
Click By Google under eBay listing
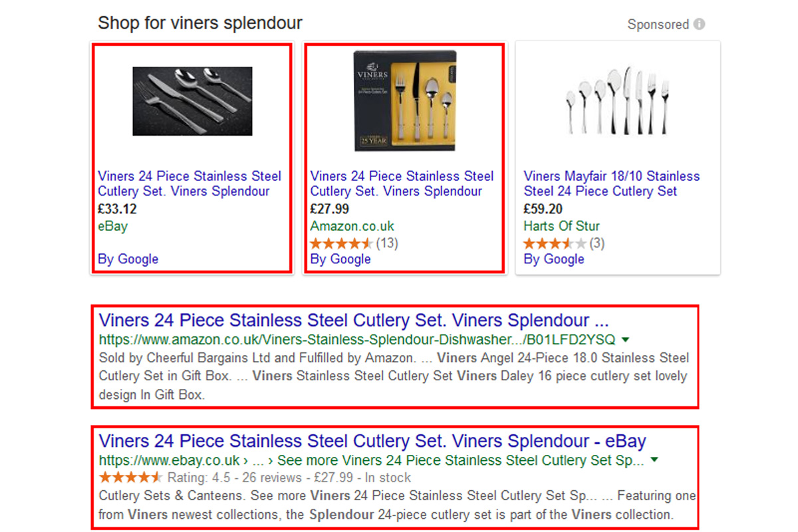point(128,259)
